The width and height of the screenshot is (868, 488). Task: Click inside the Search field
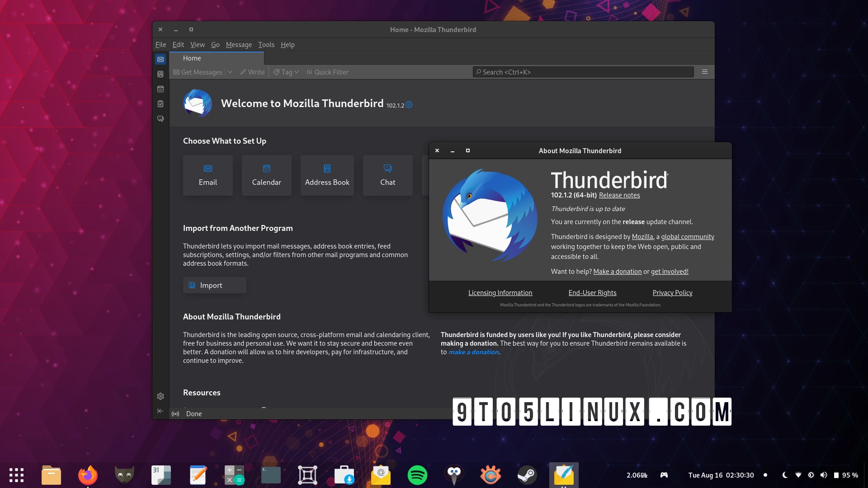pyautogui.click(x=583, y=72)
